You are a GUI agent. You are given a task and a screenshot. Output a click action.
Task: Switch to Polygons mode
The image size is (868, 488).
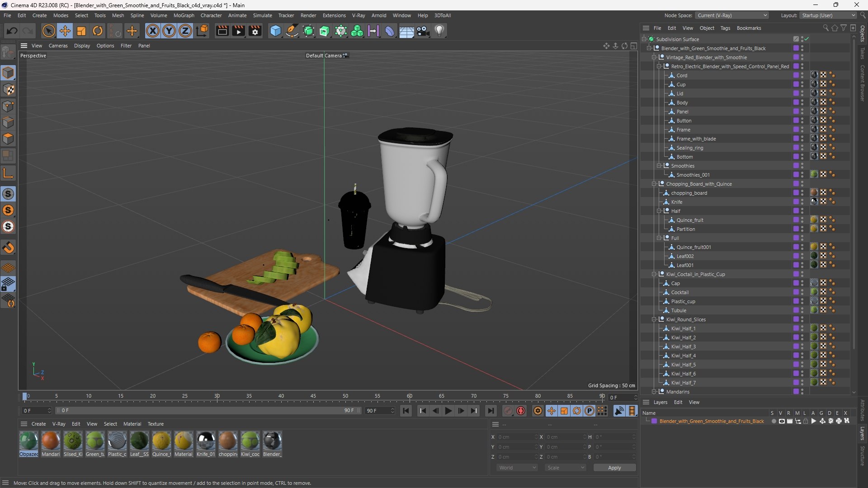[x=8, y=139]
